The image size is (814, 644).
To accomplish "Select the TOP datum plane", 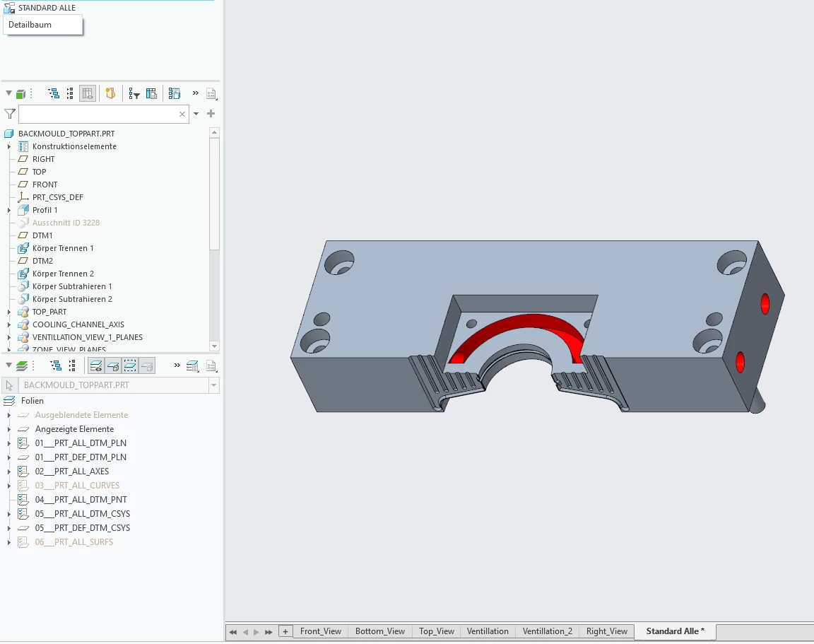I will point(39,172).
